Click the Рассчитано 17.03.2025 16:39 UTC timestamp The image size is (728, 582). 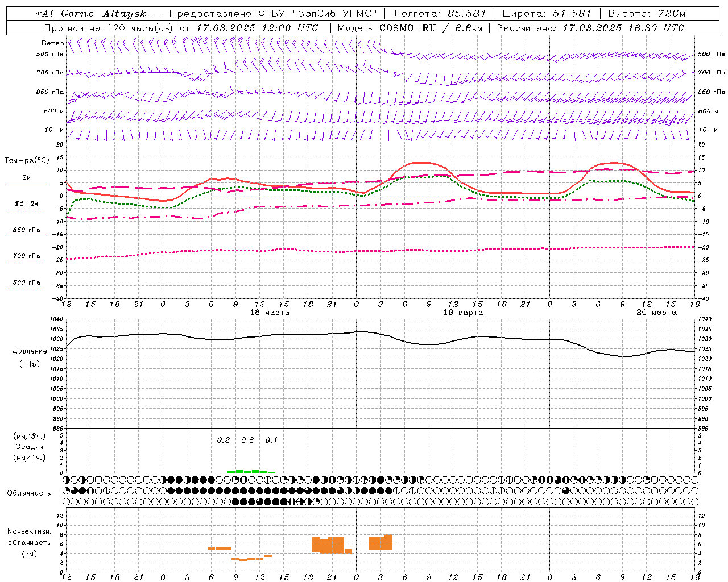point(590,27)
